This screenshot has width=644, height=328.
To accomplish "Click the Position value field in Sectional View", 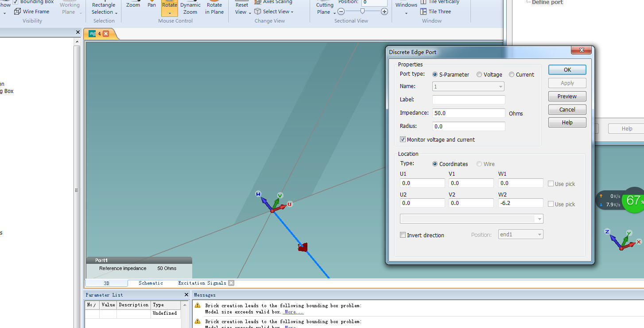I will tap(374, 2).
